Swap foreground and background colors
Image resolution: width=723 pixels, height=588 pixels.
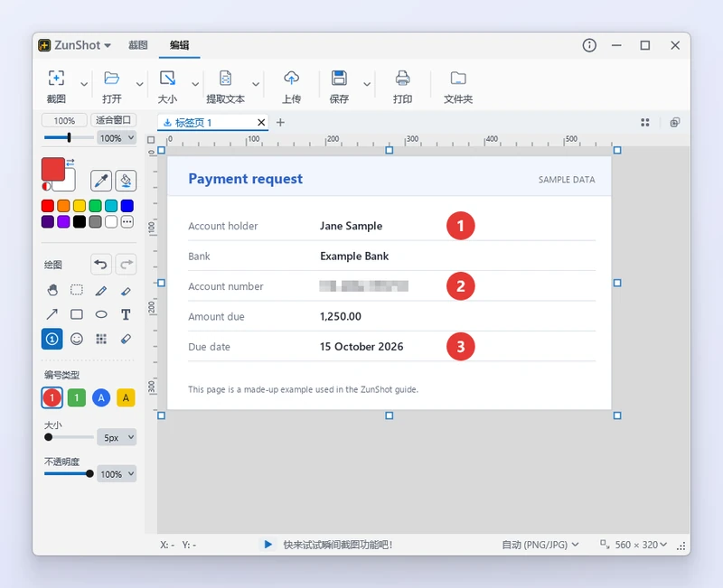pyautogui.click(x=70, y=163)
